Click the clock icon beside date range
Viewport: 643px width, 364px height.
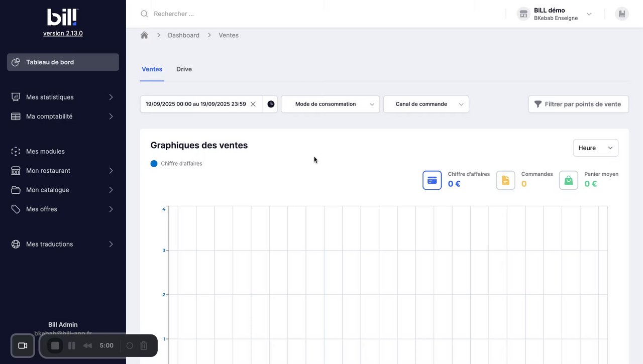click(271, 104)
